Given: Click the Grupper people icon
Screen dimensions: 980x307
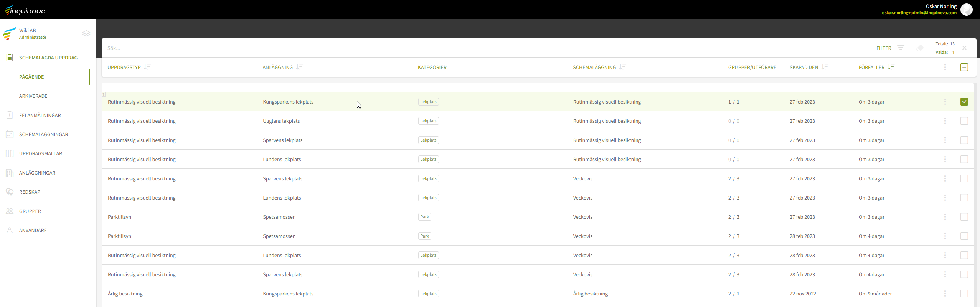Looking at the screenshot, I should pyautogui.click(x=10, y=211).
